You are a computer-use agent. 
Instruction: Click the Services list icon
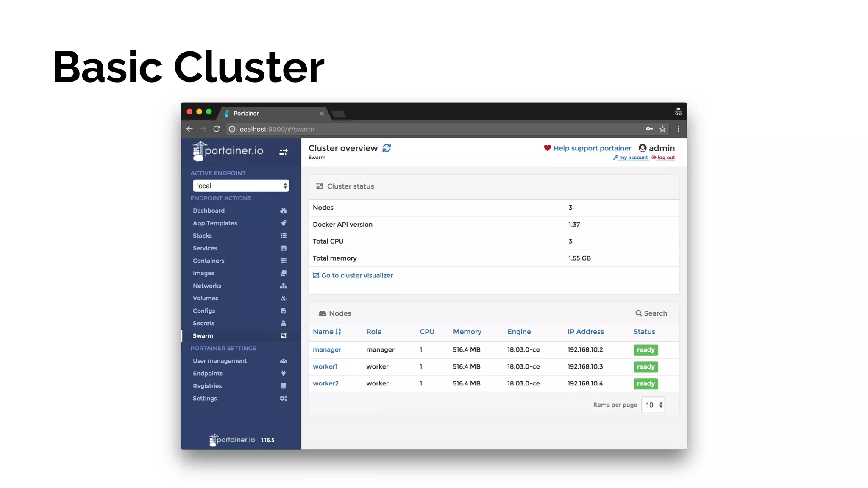[x=284, y=248]
